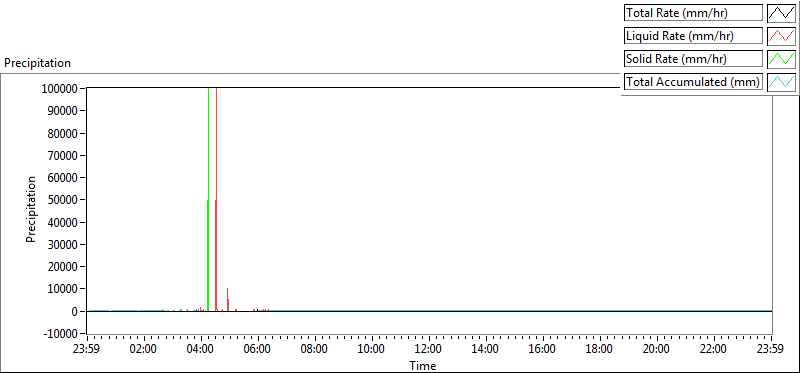Select the Total Accumulated (mm) legend label
The width and height of the screenshot is (800, 373).
click(693, 82)
